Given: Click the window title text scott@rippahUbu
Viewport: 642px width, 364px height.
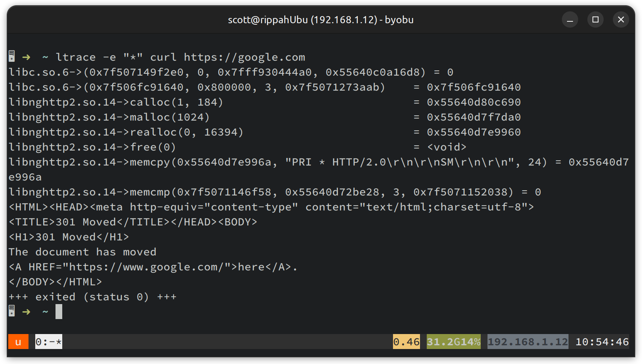Looking at the screenshot, I should click(x=321, y=19).
